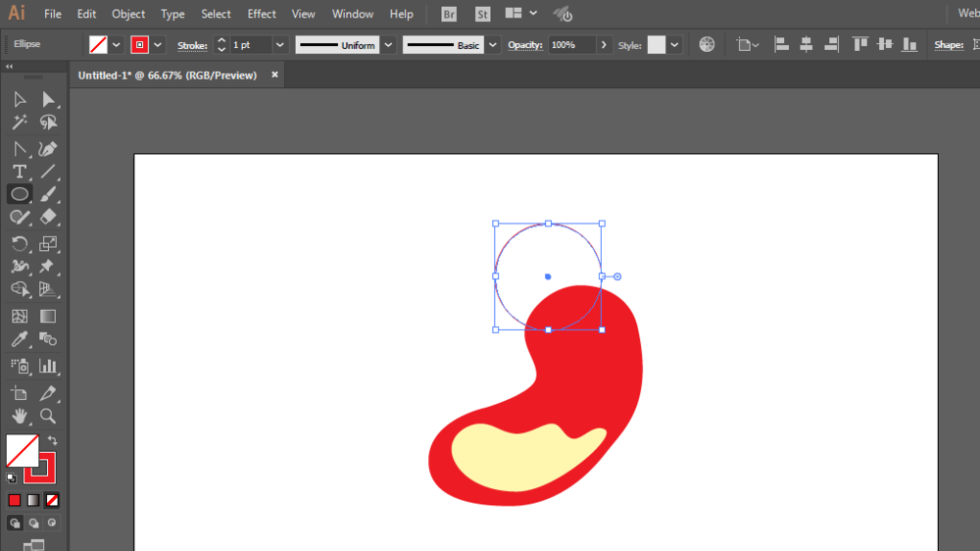Open the Object menu
Viewport: 980px width, 551px height.
[x=128, y=14]
